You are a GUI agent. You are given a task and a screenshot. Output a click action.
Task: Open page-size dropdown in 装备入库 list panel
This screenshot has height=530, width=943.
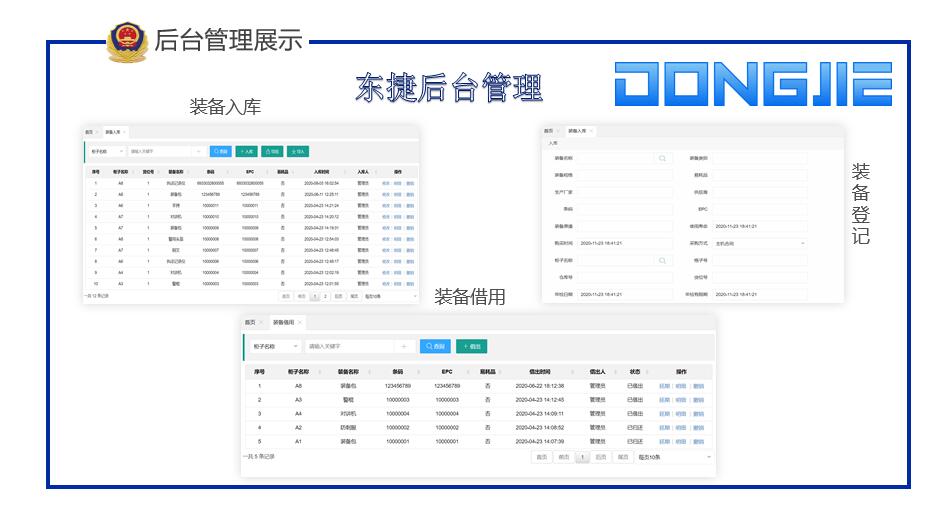tap(391, 296)
